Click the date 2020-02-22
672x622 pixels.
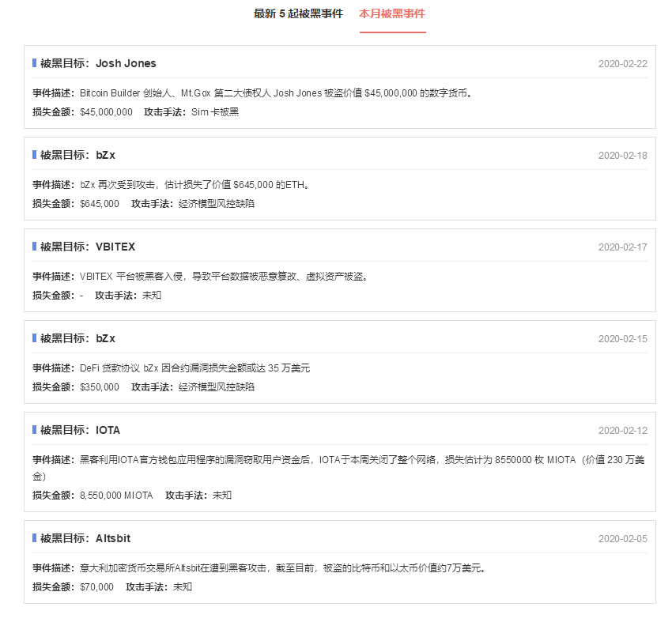click(x=623, y=64)
